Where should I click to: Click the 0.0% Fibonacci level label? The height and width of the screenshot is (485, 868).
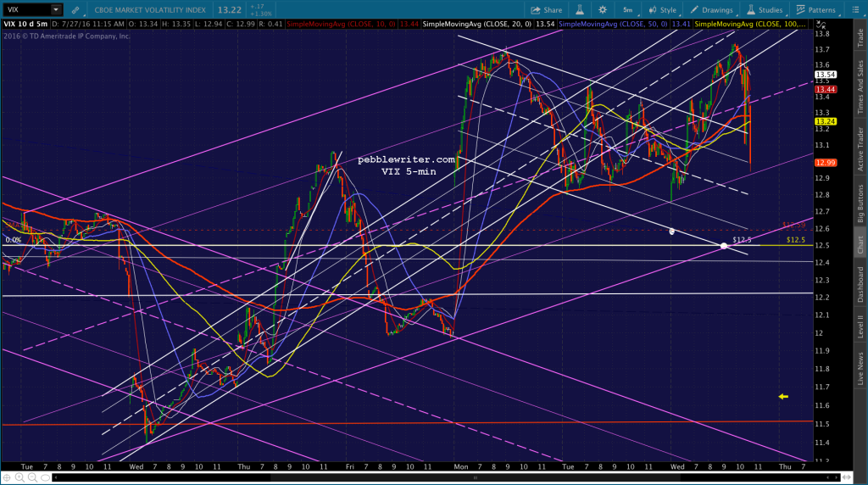14,240
